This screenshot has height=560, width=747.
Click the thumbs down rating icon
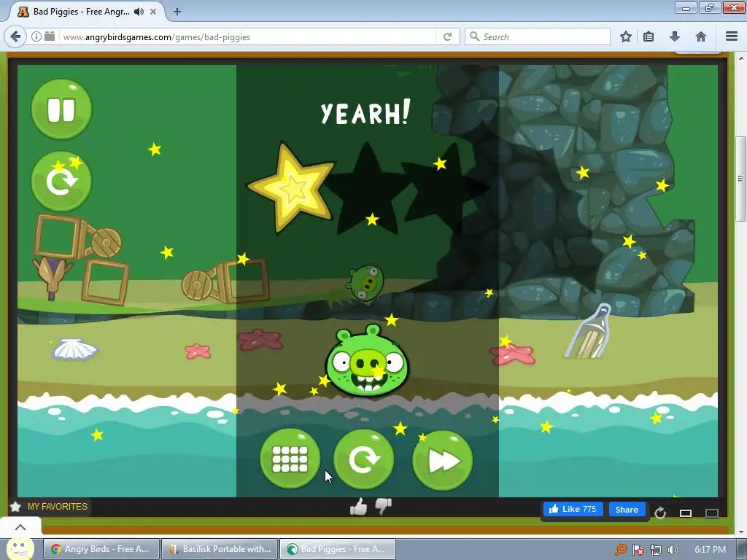pos(383,507)
